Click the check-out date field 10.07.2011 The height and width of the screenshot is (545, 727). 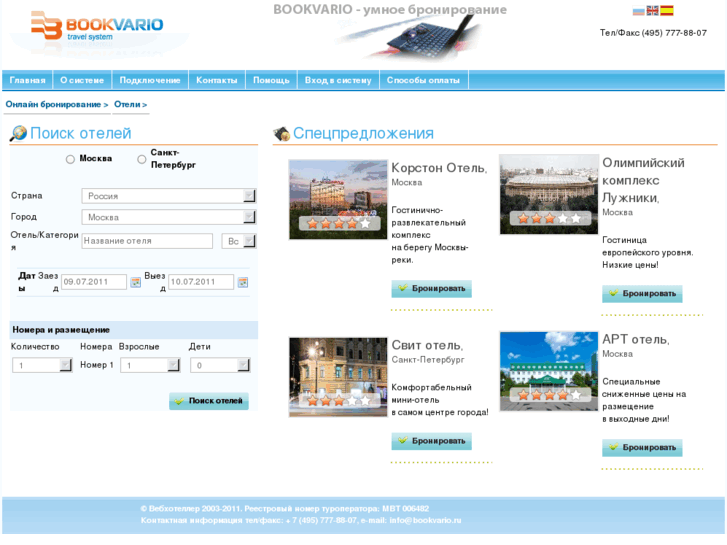tap(201, 282)
